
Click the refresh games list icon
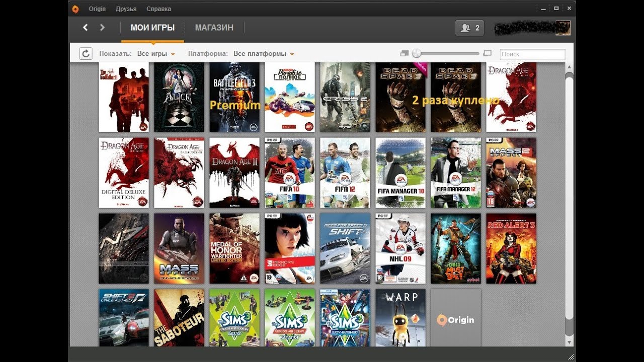[86, 54]
